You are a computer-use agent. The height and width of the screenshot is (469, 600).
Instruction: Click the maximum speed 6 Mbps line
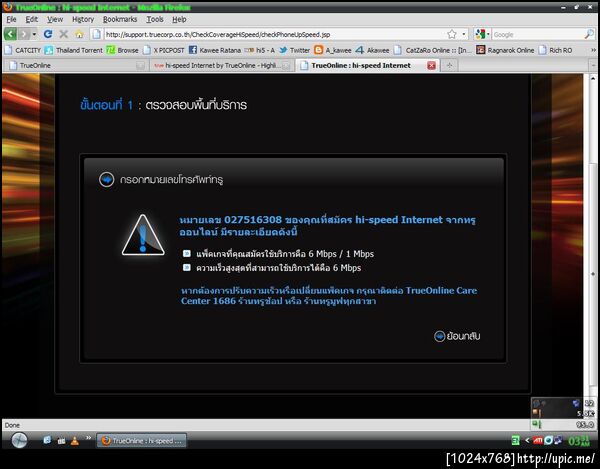click(278, 267)
